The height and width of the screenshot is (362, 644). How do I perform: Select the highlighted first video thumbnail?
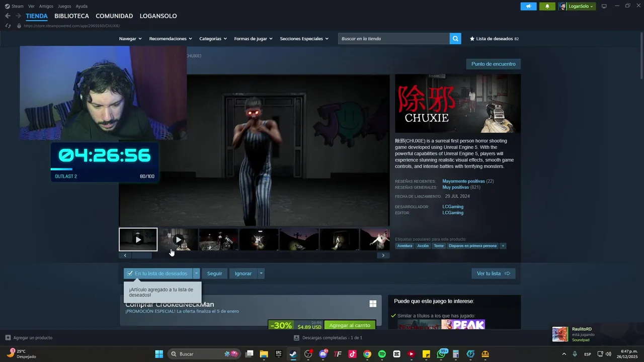(x=138, y=239)
